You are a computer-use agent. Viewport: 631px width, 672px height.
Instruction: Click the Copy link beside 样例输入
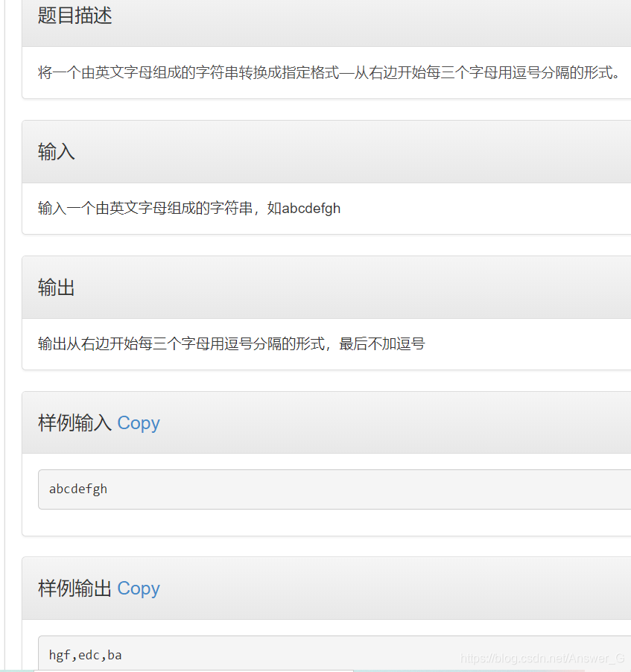point(139,423)
